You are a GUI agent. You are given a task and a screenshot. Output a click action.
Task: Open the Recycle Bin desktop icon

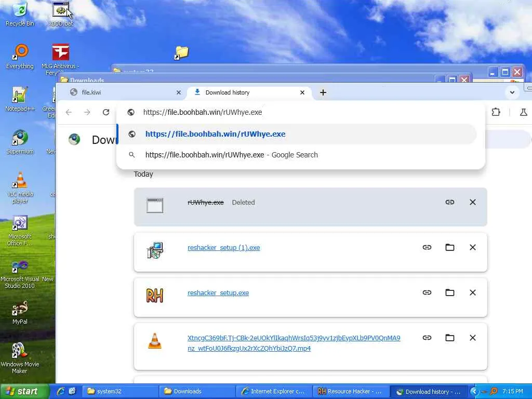(20, 14)
